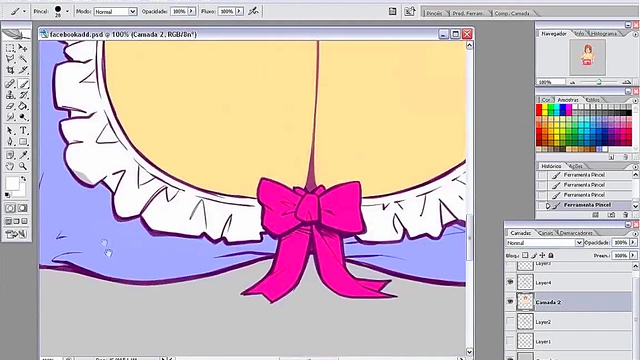Select the Eyedropper tool

pos(23,155)
